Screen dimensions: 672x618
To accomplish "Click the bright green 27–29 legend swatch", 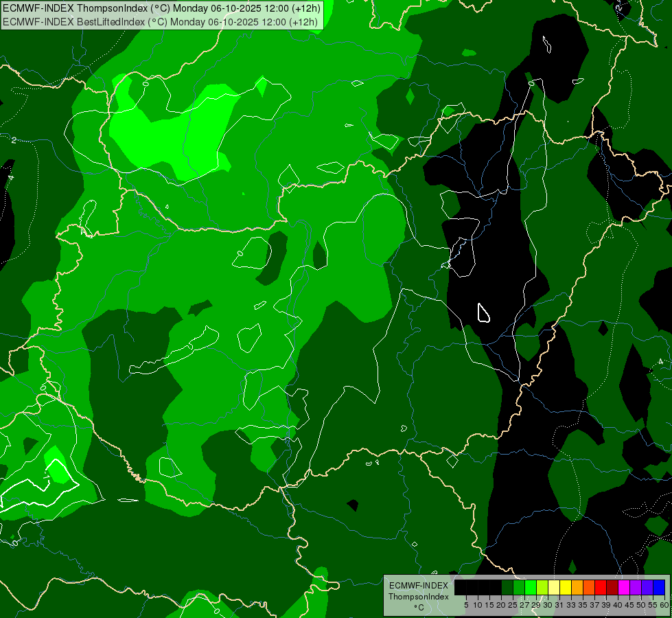I will [531, 587].
